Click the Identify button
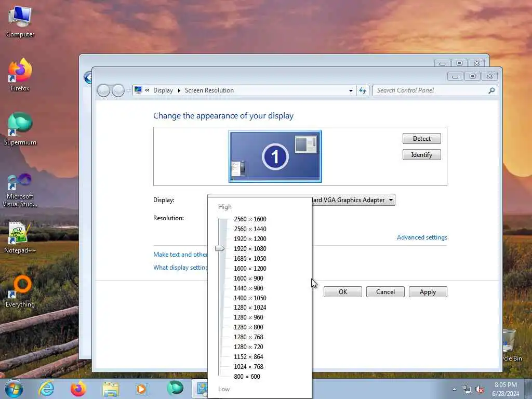Screen dimensions: 532x399 (422, 155)
